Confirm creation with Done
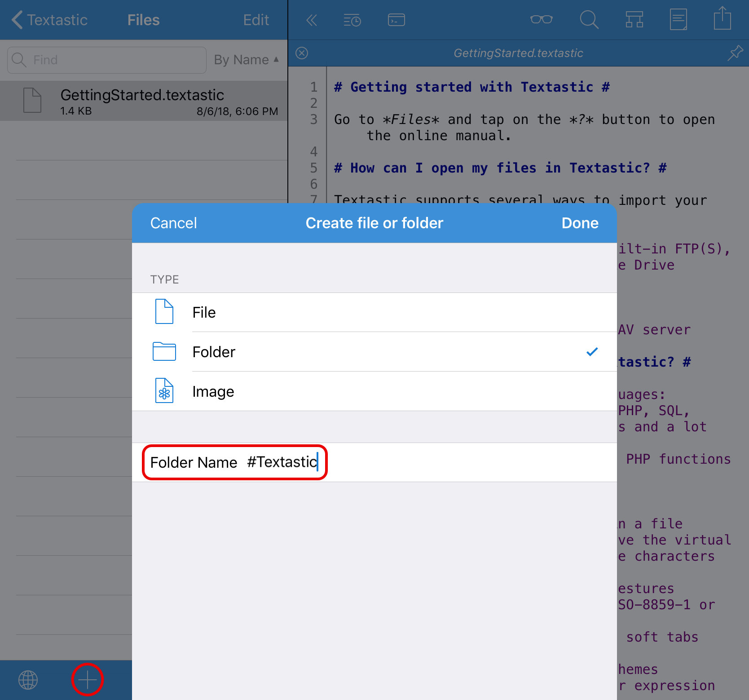The image size is (749, 700). coord(580,223)
